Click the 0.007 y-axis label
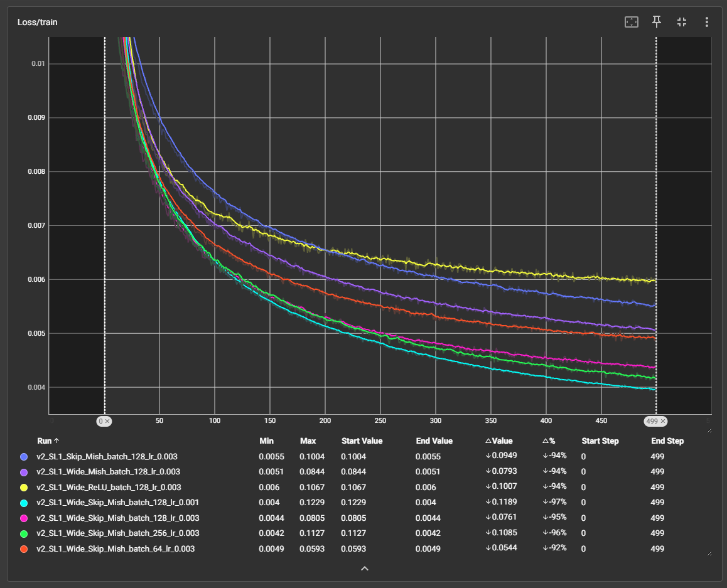This screenshot has width=727, height=588. (36, 226)
